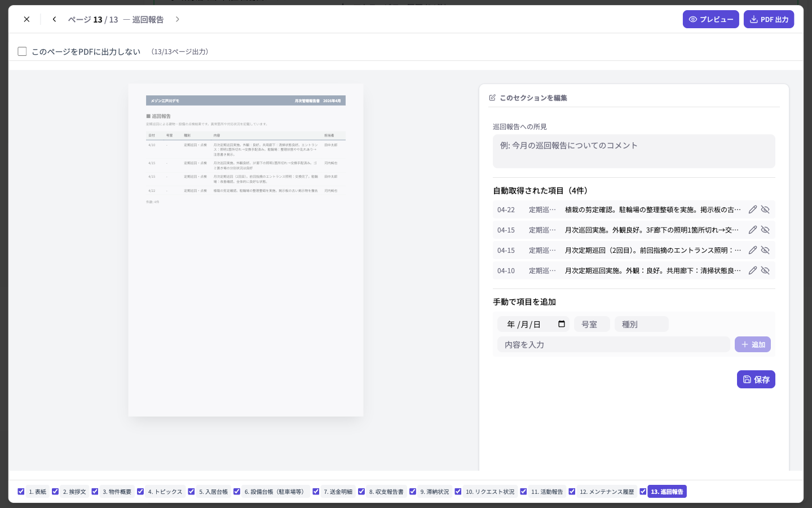The image size is (812, 508).
Task: Close the editor with the X icon
Action: 27,19
